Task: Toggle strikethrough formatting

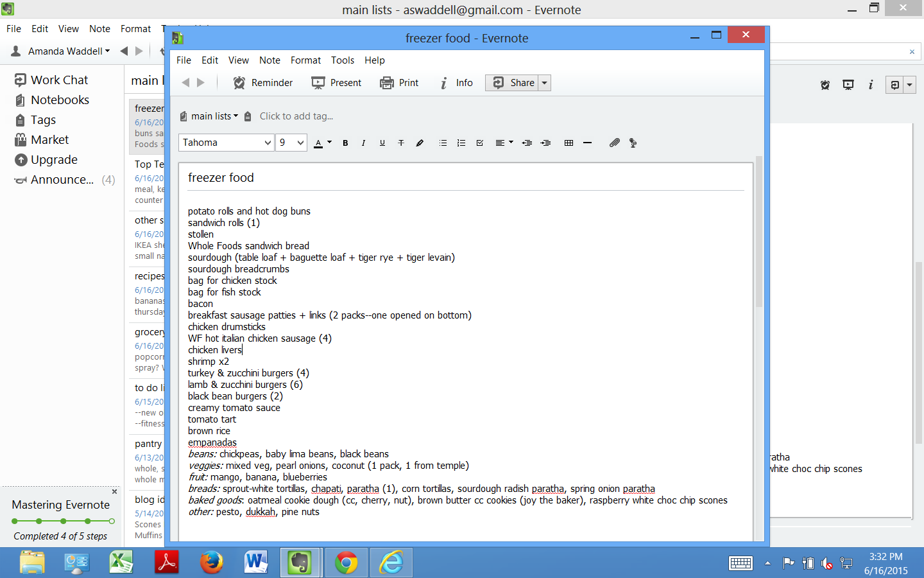Action: point(401,143)
